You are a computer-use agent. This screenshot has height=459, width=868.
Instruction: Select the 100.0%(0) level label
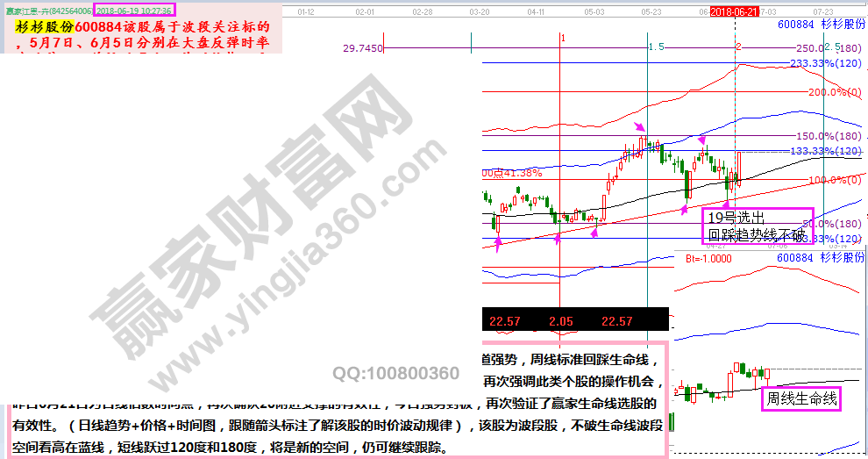click(834, 180)
